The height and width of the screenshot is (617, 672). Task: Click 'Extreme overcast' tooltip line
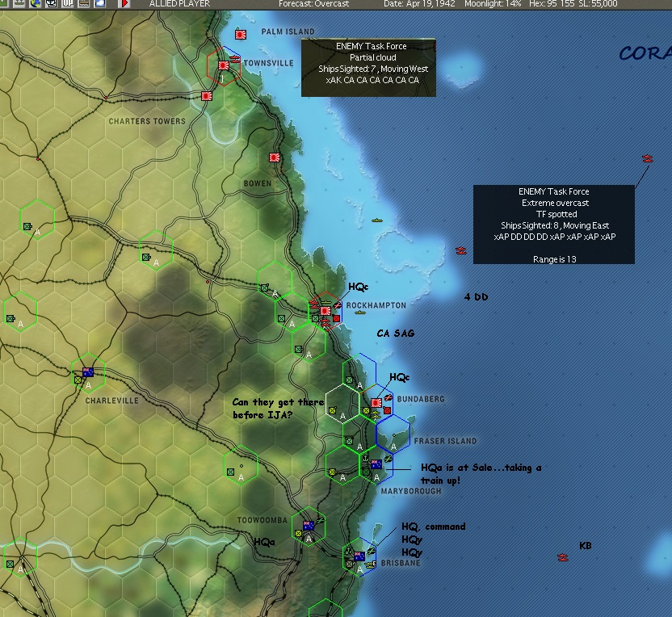point(555,203)
